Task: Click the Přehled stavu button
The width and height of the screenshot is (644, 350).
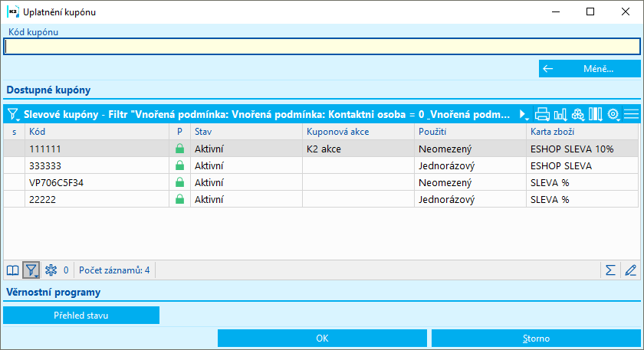Action: coord(81,315)
